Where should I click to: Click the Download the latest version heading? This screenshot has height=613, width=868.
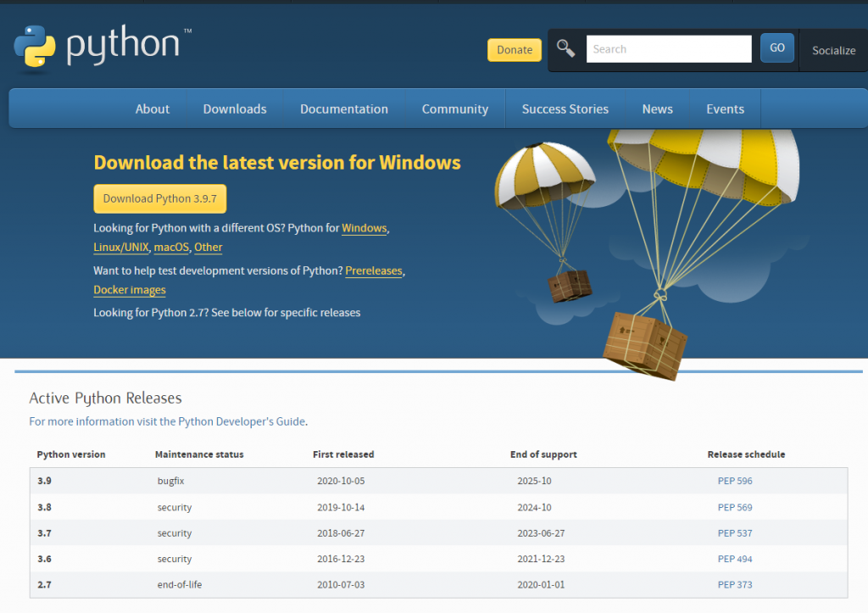point(277,163)
